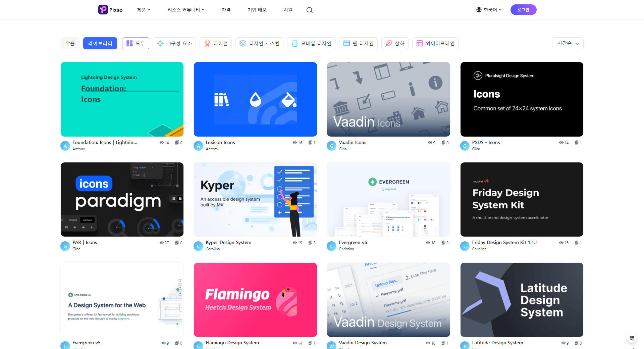
Task: Click avatar next to PAR | Icons
Action: (x=65, y=246)
